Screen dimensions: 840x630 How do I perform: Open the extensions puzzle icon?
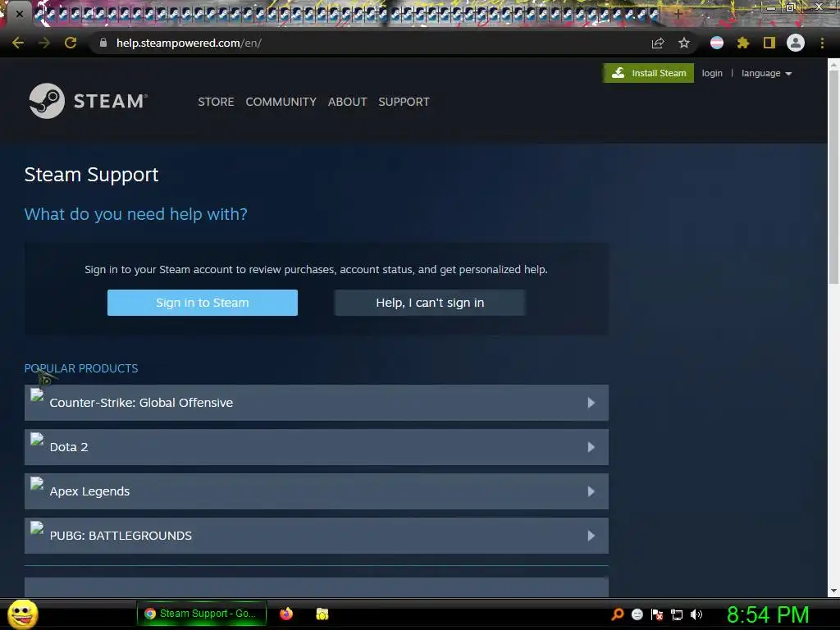(x=743, y=43)
